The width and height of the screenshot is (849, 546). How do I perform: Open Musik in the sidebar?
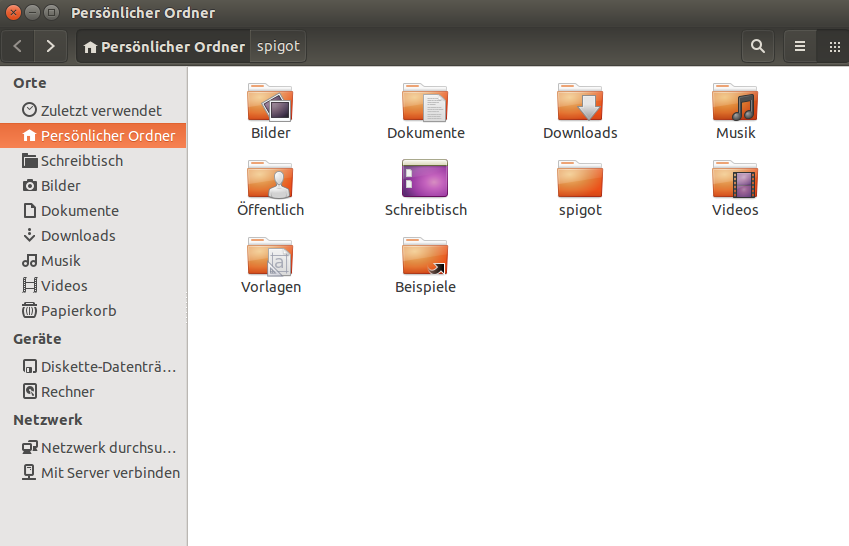[x=93, y=261]
